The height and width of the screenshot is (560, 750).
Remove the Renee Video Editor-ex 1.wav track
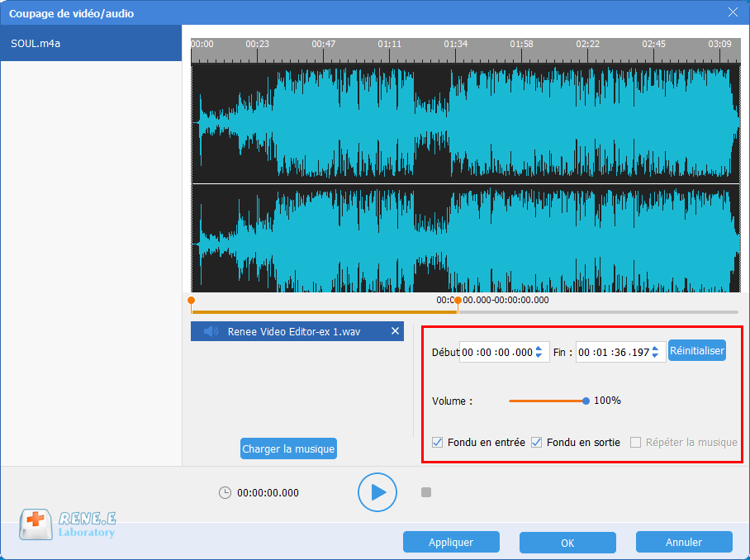(394, 330)
